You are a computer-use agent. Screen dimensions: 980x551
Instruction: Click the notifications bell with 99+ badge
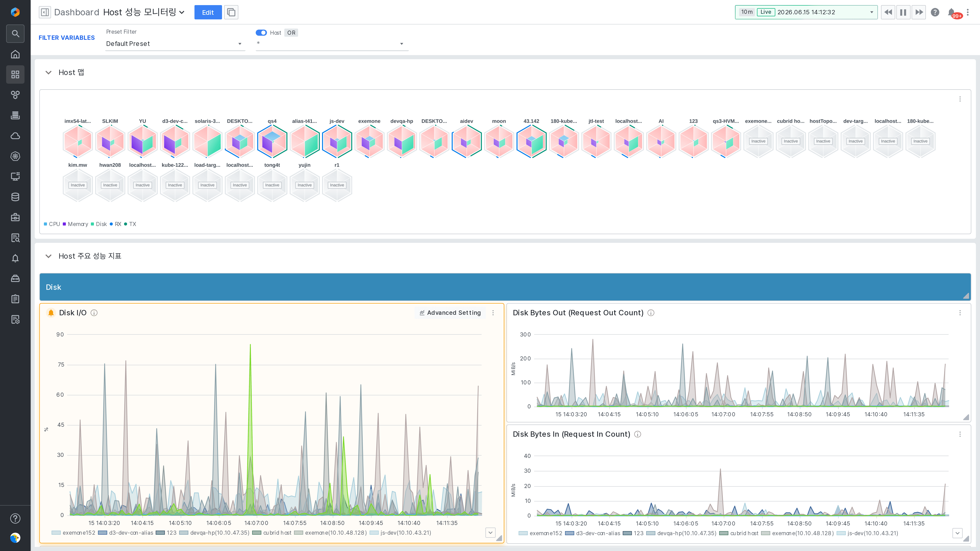click(x=952, y=12)
